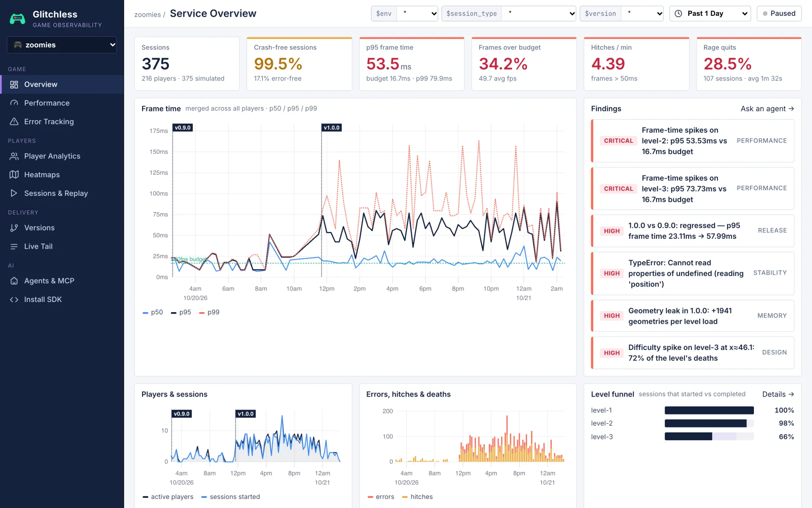Click the v1.0.0 marker on Frame time chart

point(332,128)
